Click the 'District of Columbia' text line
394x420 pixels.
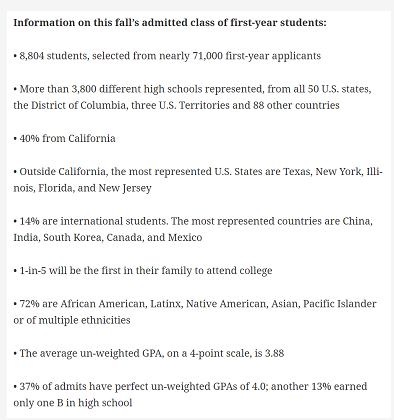[176, 105]
